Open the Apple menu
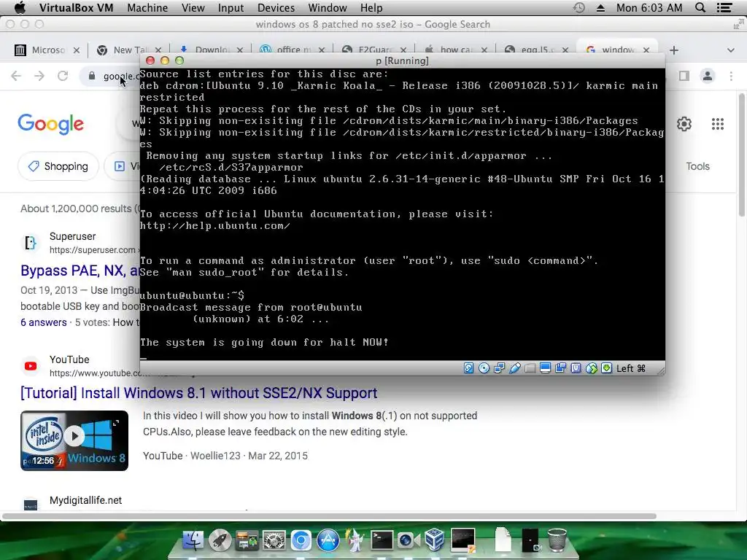Image resolution: width=747 pixels, height=560 pixels. click(20, 7)
